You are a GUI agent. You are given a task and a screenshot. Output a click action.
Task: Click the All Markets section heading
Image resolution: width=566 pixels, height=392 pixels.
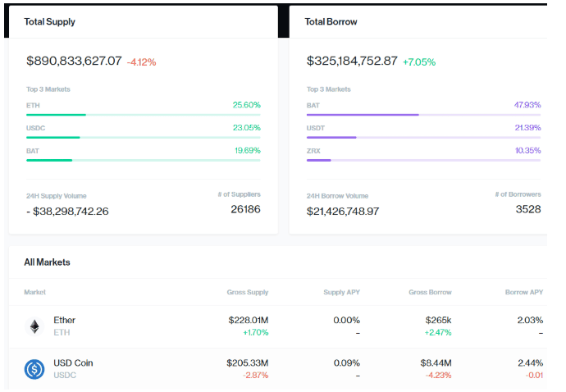47,262
